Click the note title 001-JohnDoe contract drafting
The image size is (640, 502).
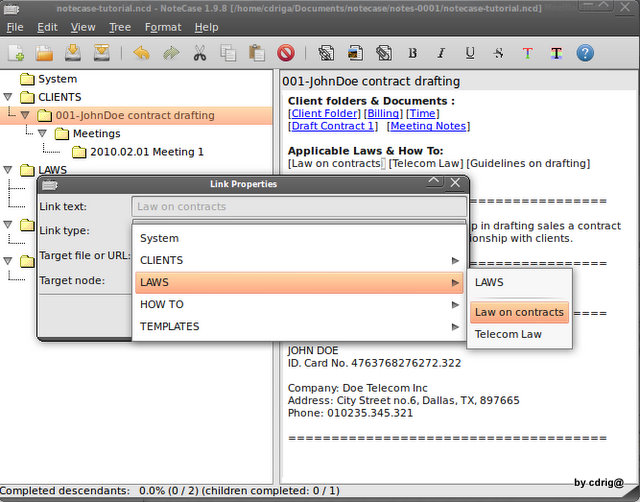pos(371,81)
